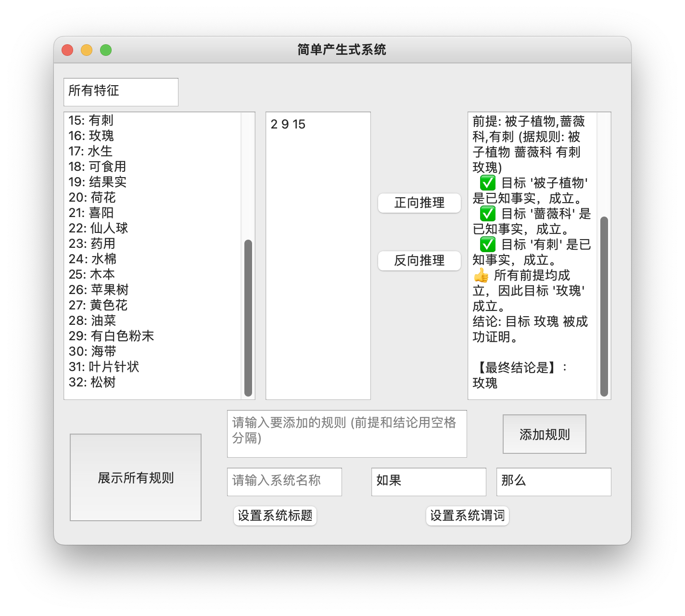
Task: Click the final conclusion 玫瑰 in results
Action: tap(485, 383)
